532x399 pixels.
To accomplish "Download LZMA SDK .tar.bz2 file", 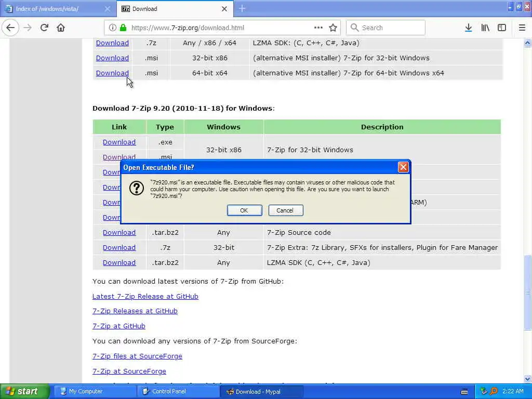I will click(119, 262).
